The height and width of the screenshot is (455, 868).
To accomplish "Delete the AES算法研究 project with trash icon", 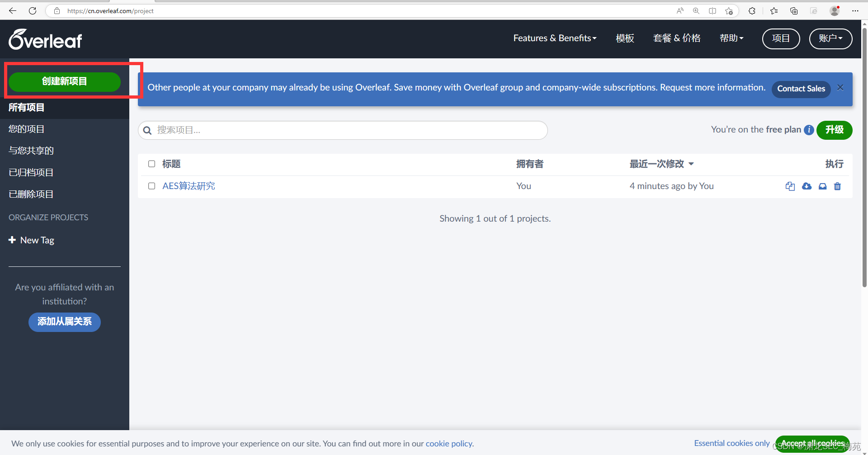I will [x=837, y=186].
